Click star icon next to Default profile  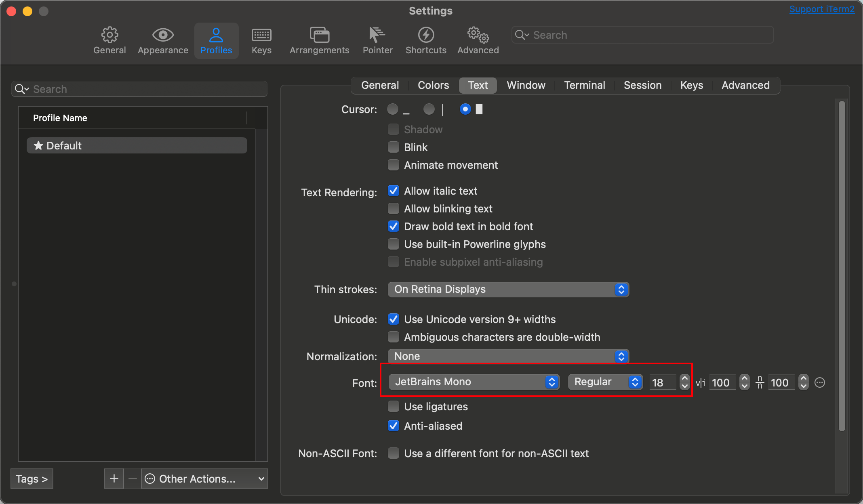[x=38, y=145]
